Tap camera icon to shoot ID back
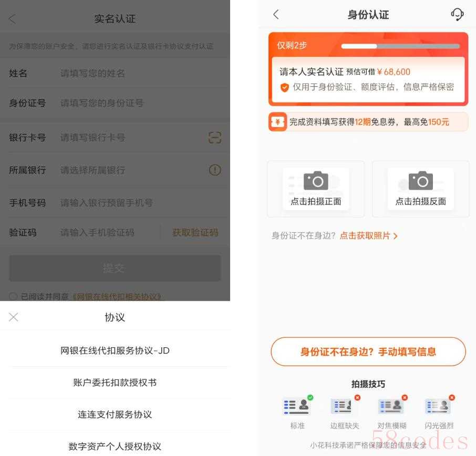The width and height of the screenshot is (476, 456). click(420, 181)
